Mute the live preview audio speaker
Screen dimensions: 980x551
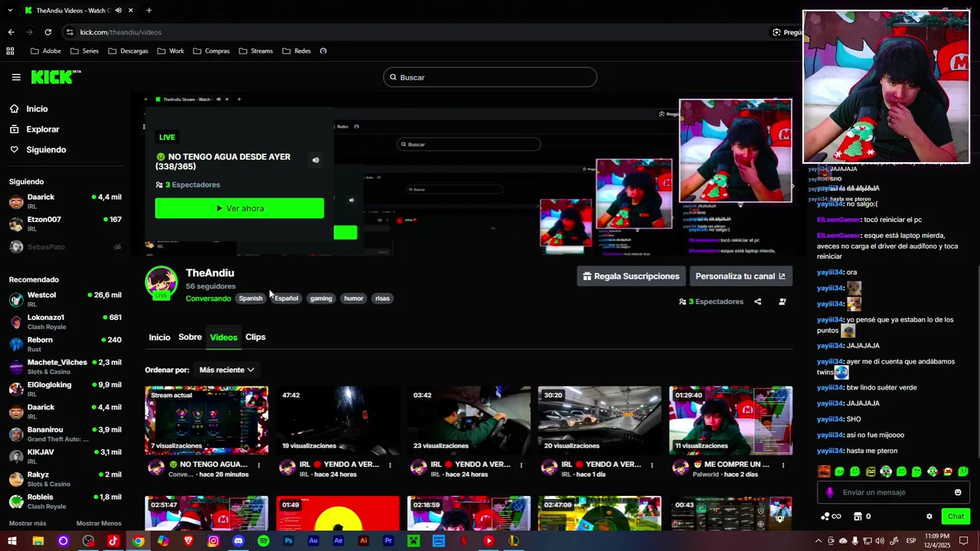pos(315,161)
